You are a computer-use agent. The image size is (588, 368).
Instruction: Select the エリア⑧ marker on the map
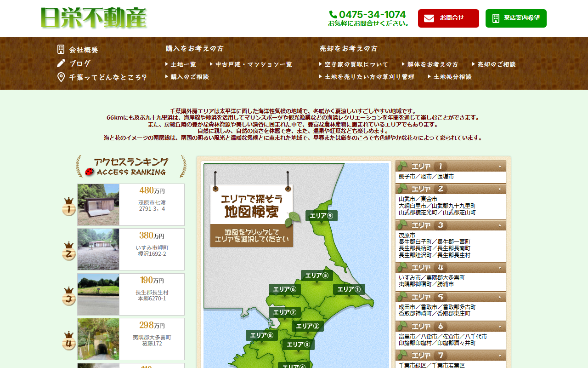pyautogui.click(x=262, y=335)
